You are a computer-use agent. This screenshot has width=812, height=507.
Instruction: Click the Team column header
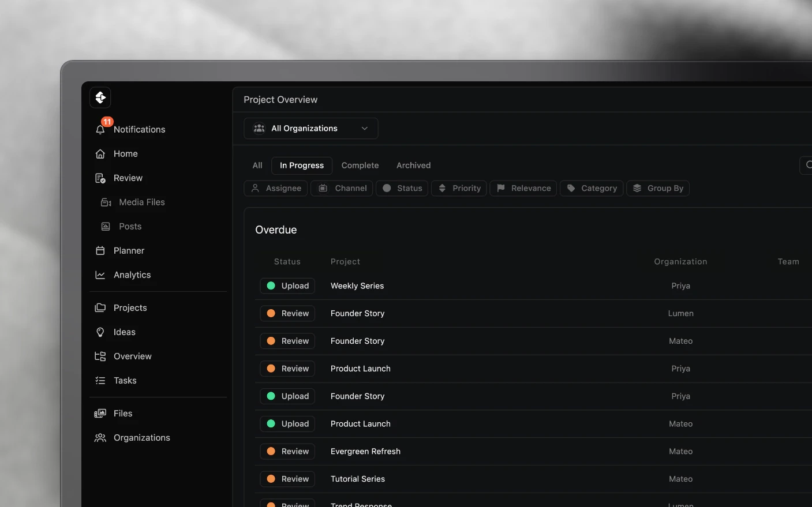tap(788, 262)
